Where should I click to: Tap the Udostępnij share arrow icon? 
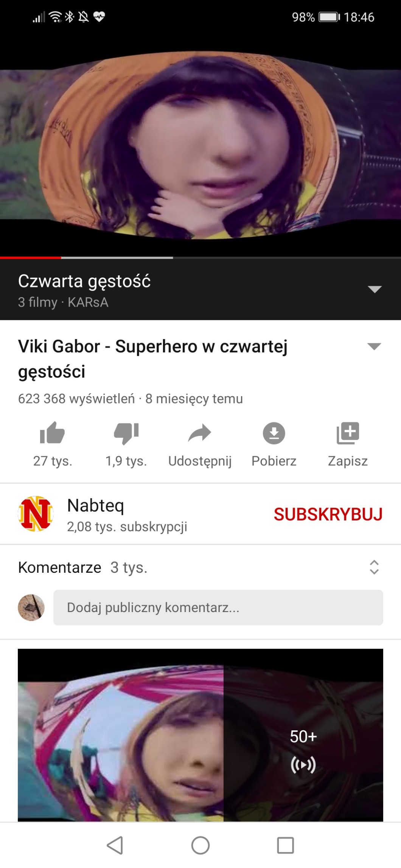tap(200, 433)
